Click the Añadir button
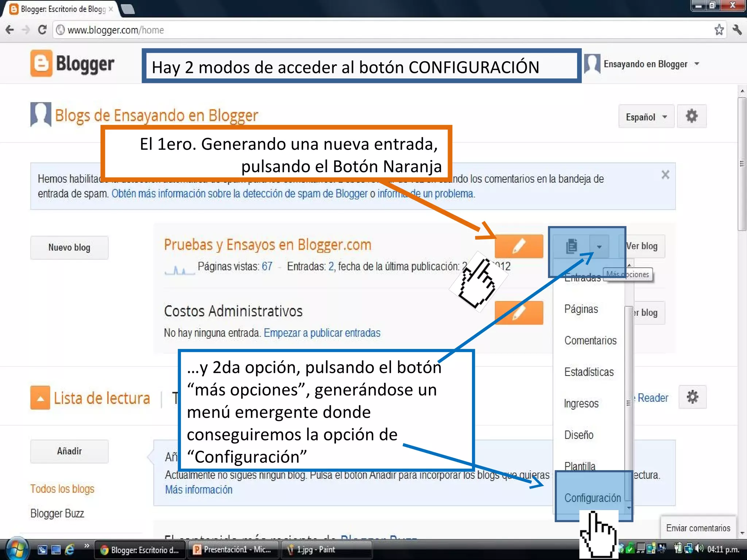This screenshot has width=747, height=560. point(69,451)
